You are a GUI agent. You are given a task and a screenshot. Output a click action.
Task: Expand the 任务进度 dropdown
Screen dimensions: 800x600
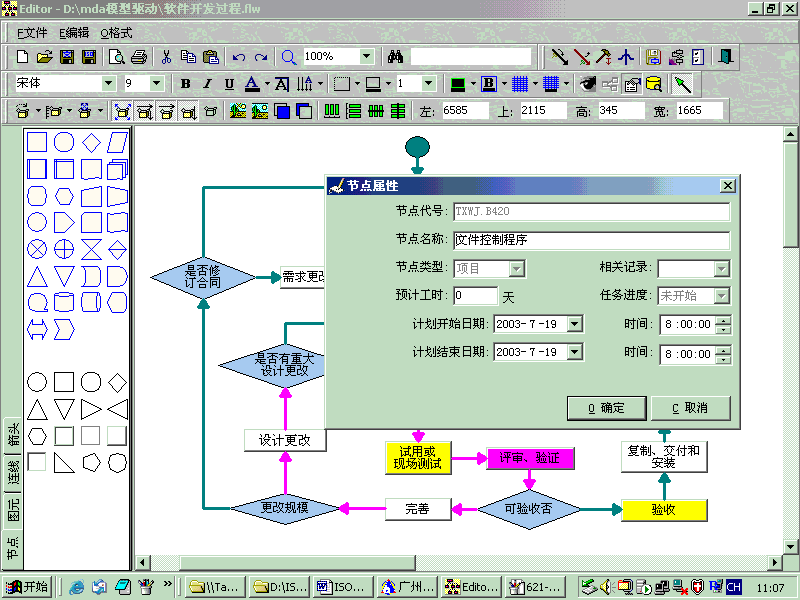(721, 295)
